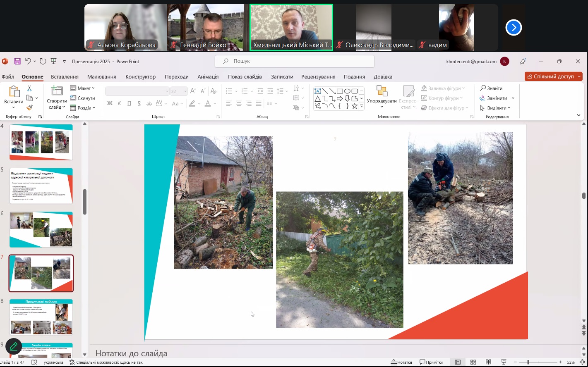Click the Format Painter brush icon
The width and height of the screenshot is (588, 367).
coord(29,108)
